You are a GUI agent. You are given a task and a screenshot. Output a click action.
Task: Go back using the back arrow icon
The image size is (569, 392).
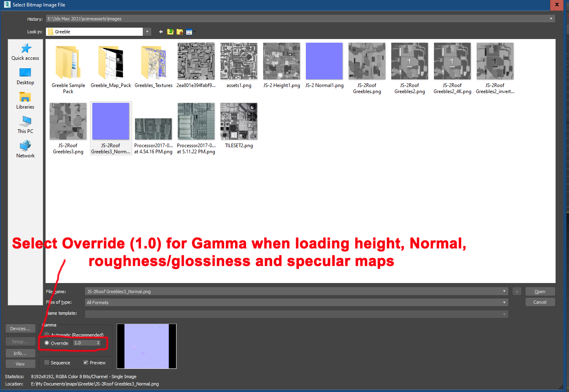160,31
